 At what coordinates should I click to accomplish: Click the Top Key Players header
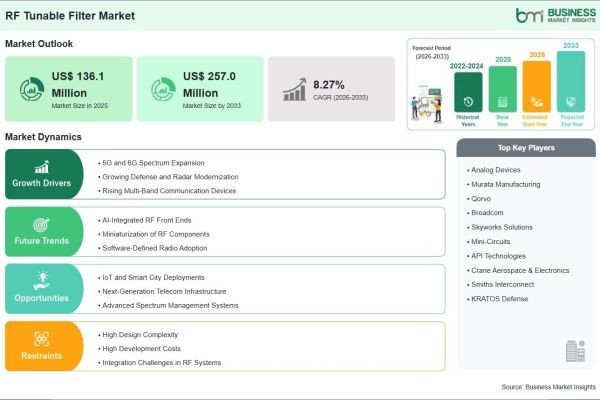click(x=526, y=148)
